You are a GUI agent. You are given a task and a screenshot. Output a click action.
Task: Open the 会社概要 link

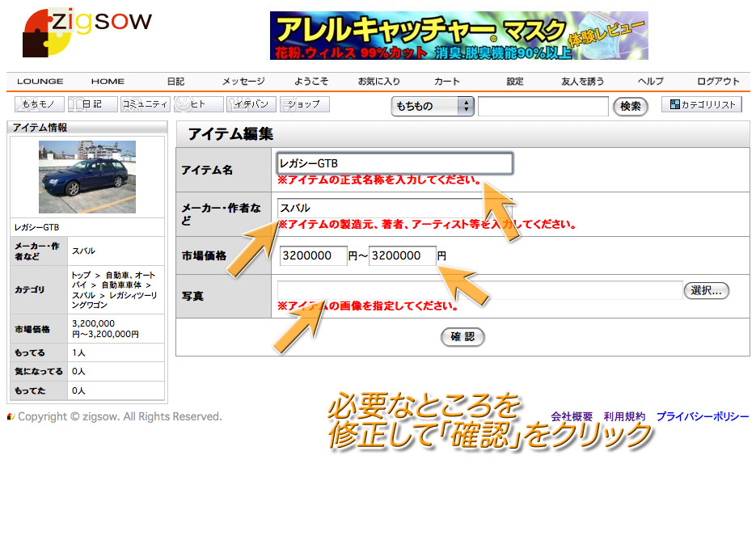pos(572,416)
